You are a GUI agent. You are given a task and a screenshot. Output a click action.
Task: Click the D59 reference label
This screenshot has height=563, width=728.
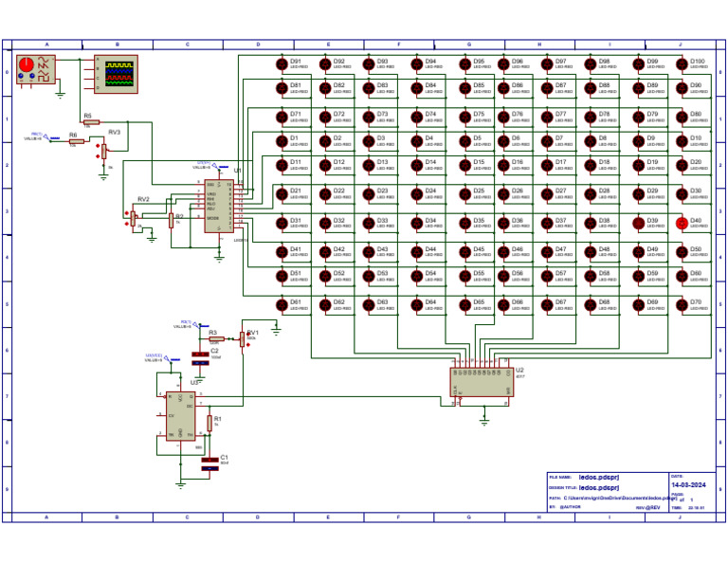652,273
